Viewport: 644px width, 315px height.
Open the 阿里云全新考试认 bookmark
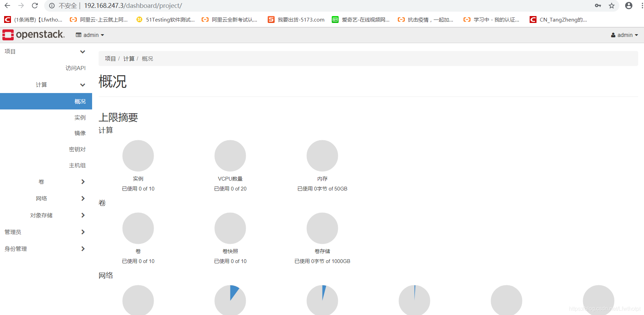(x=230, y=19)
